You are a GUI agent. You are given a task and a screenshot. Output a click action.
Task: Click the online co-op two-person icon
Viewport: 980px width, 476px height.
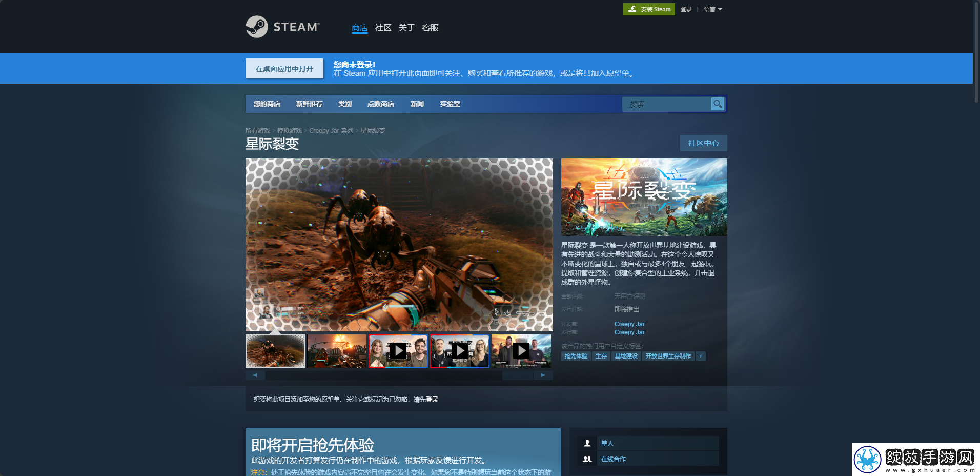[x=587, y=459]
